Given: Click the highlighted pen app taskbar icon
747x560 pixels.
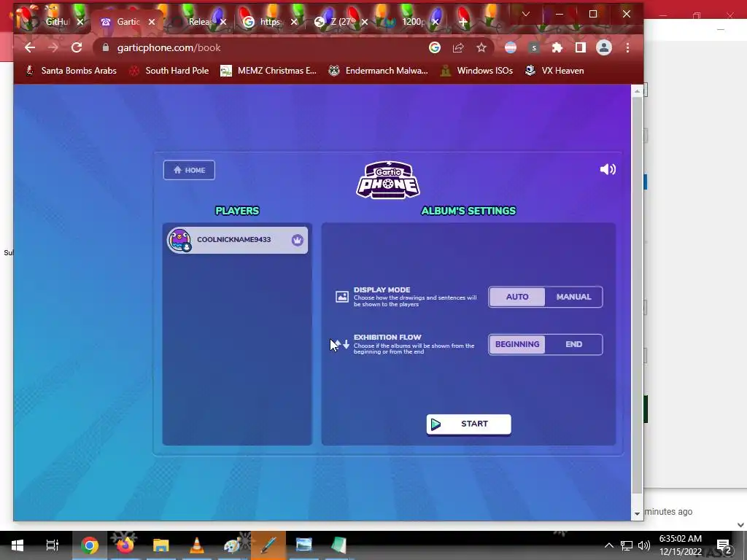Looking at the screenshot, I should 268,545.
